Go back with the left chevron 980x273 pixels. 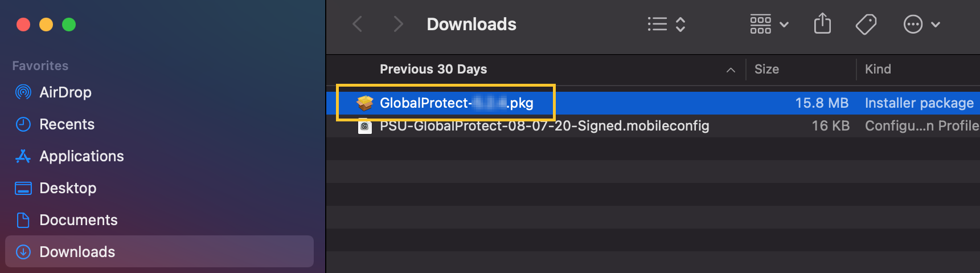358,24
